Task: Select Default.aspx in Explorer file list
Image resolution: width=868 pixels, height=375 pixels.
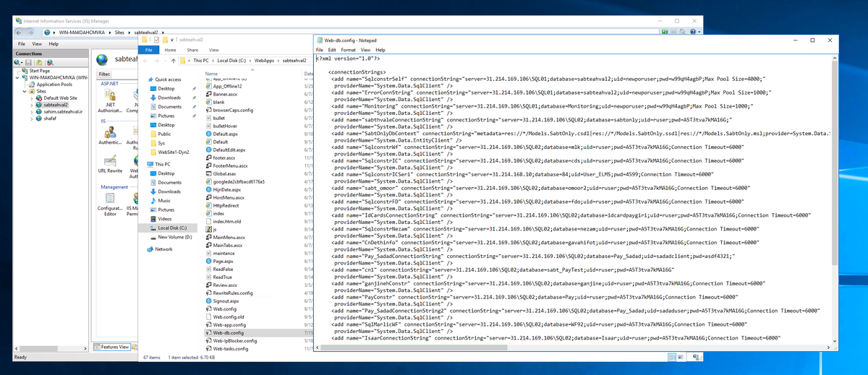Action: coord(225,134)
